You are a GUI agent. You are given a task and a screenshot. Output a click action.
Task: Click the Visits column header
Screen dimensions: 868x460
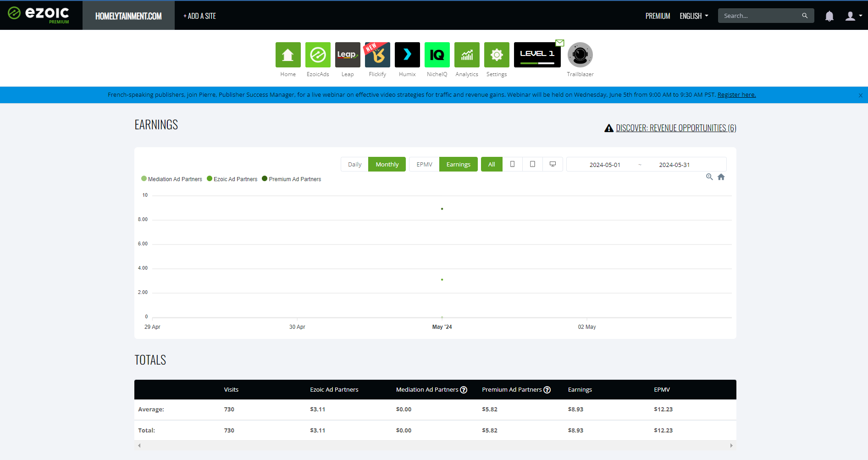[231, 390]
